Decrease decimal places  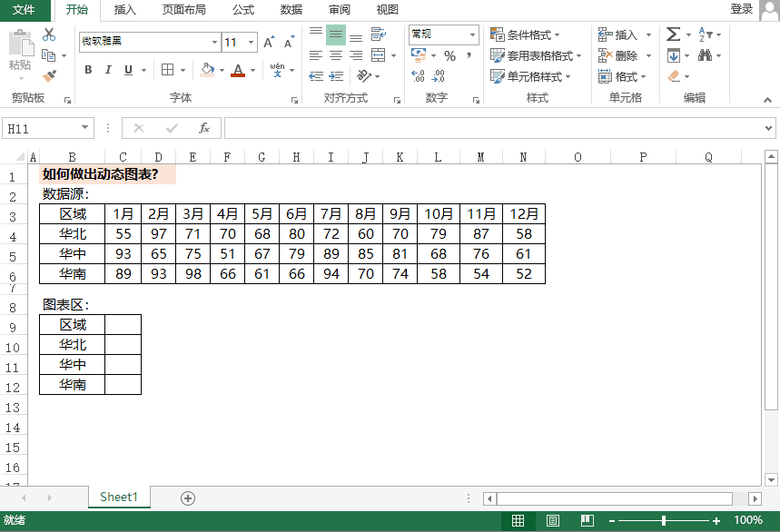click(439, 75)
